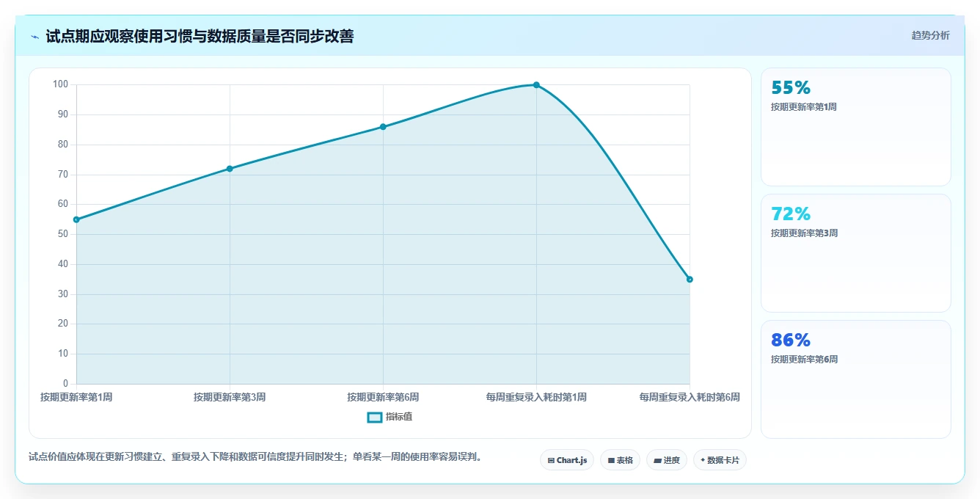Click the data point for 按期更新率第1周
This screenshot has height=499, width=980.
tap(76, 219)
